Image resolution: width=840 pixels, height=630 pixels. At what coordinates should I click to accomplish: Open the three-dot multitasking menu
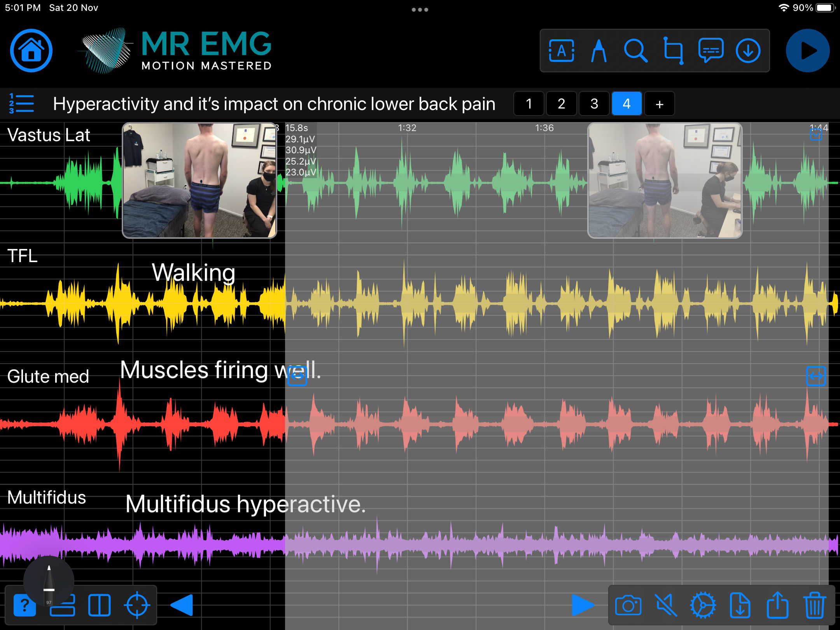point(420,9)
